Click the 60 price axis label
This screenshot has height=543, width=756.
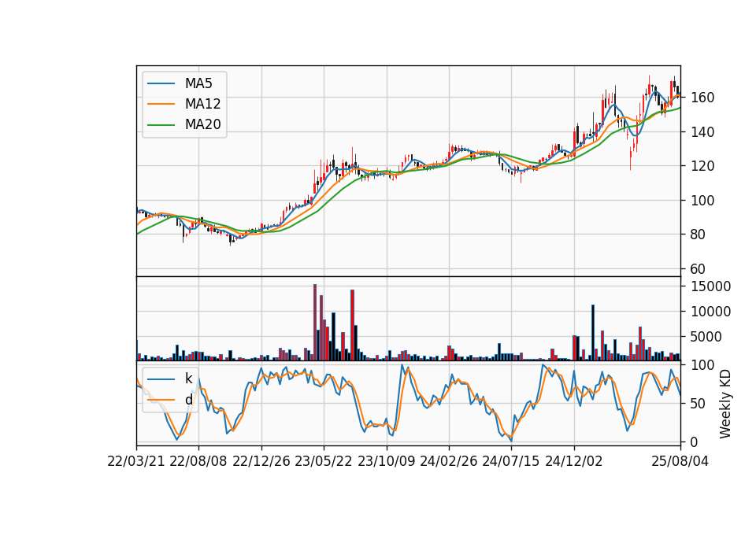[699, 269]
